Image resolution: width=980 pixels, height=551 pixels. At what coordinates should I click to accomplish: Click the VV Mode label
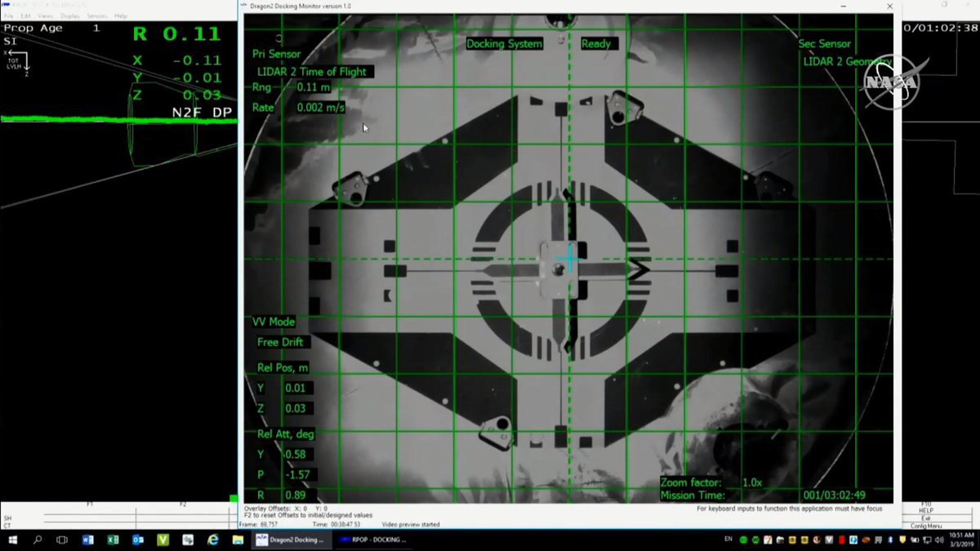click(274, 322)
